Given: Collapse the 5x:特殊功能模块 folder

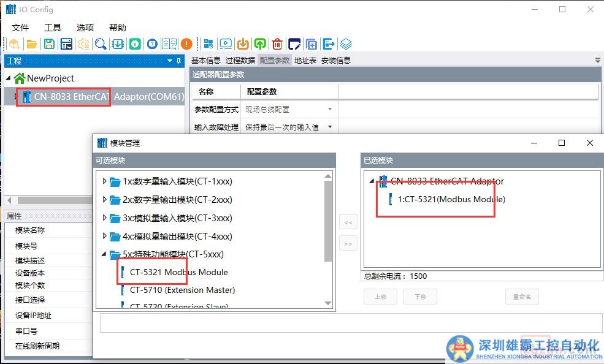Looking at the screenshot, I should 104,254.
